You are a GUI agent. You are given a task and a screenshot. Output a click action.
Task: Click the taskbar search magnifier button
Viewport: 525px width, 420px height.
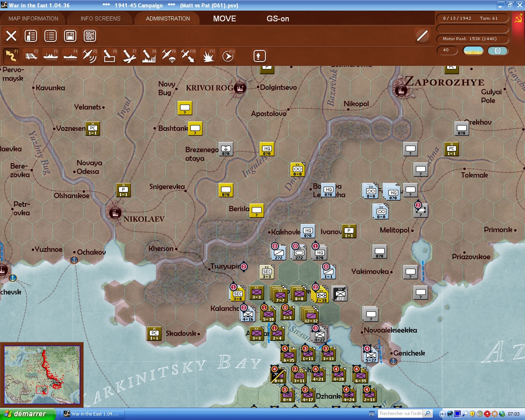427,413
